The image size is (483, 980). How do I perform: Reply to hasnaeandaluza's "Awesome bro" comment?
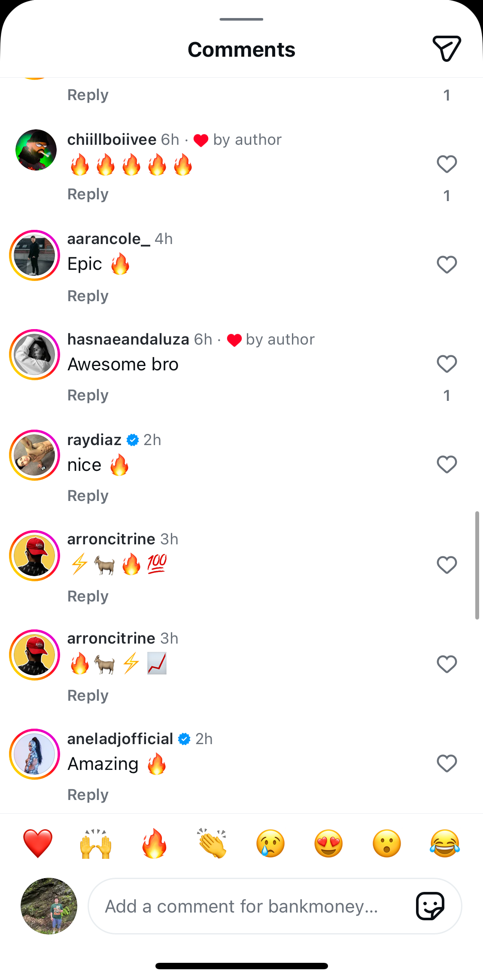point(88,395)
